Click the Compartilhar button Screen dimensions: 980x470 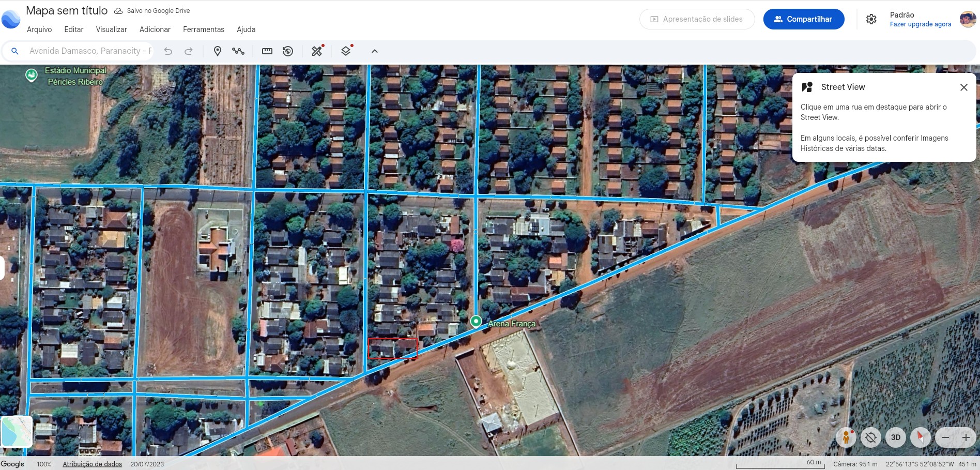[804, 19]
